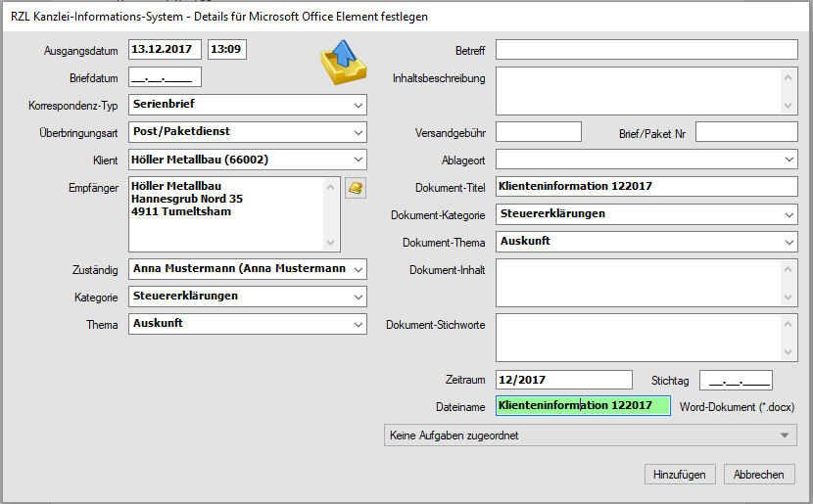Image resolution: width=813 pixels, height=504 pixels.
Task: Expand the Thema dropdown
Action: pos(358,324)
